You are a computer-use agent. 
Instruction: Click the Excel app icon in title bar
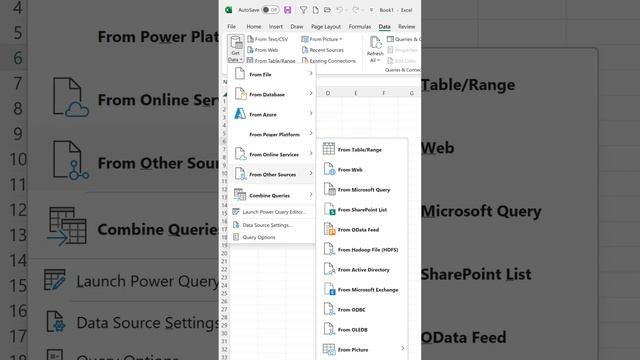(229, 10)
